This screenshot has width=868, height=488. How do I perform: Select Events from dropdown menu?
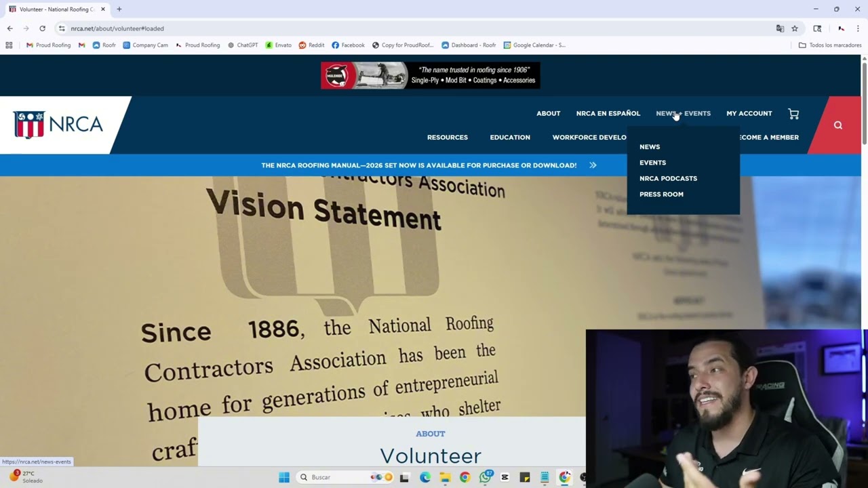[x=652, y=163]
